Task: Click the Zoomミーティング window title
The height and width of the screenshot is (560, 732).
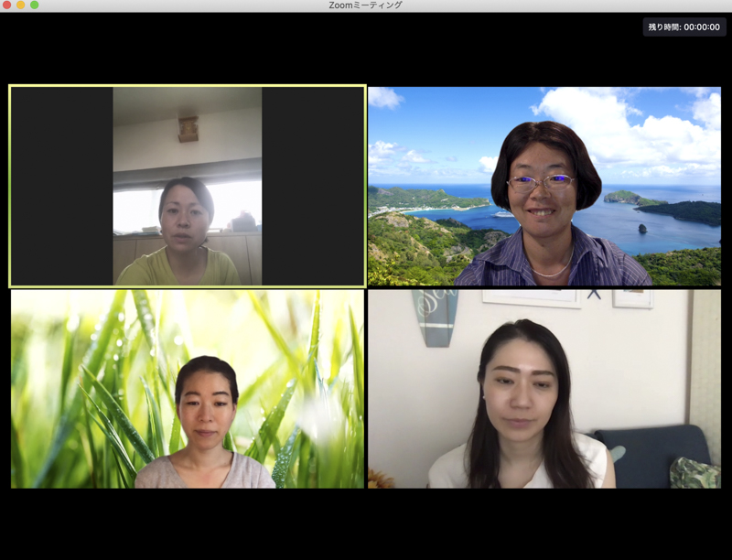Action: pos(365,5)
